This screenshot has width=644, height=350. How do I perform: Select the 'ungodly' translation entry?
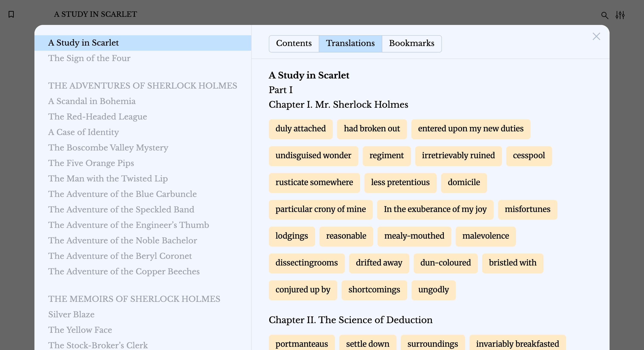(433, 290)
